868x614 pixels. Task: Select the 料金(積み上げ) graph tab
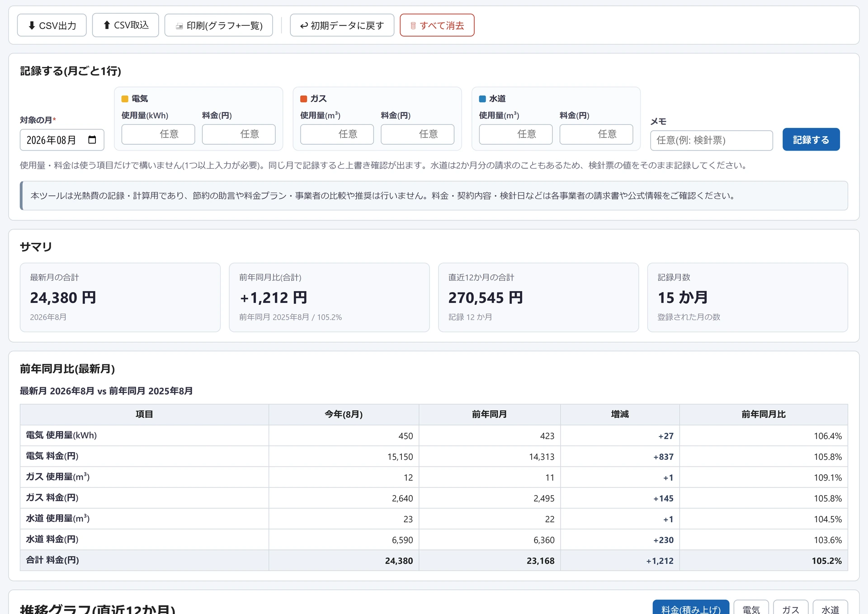(691, 608)
